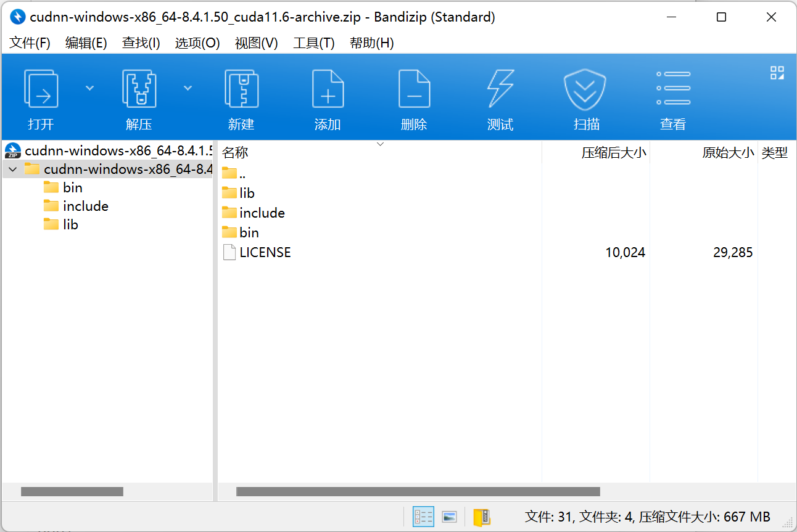Click the Test (测试) lightning icon
This screenshot has width=797, height=532.
pyautogui.click(x=500, y=89)
